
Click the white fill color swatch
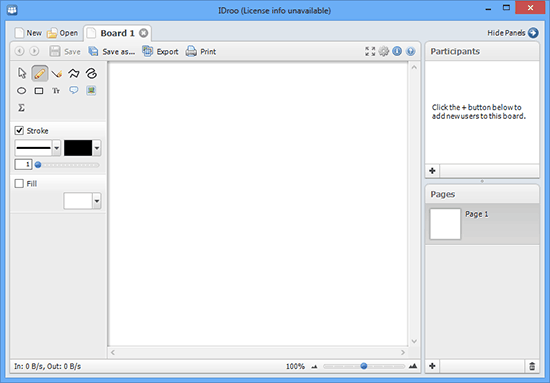pyautogui.click(x=78, y=201)
